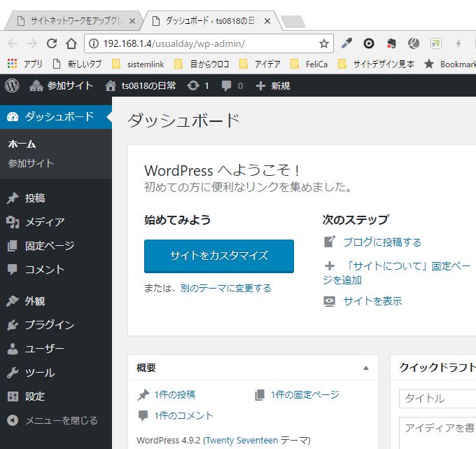Click the アイディアを書き content text area
The width and height of the screenshot is (476, 449).
437,433
